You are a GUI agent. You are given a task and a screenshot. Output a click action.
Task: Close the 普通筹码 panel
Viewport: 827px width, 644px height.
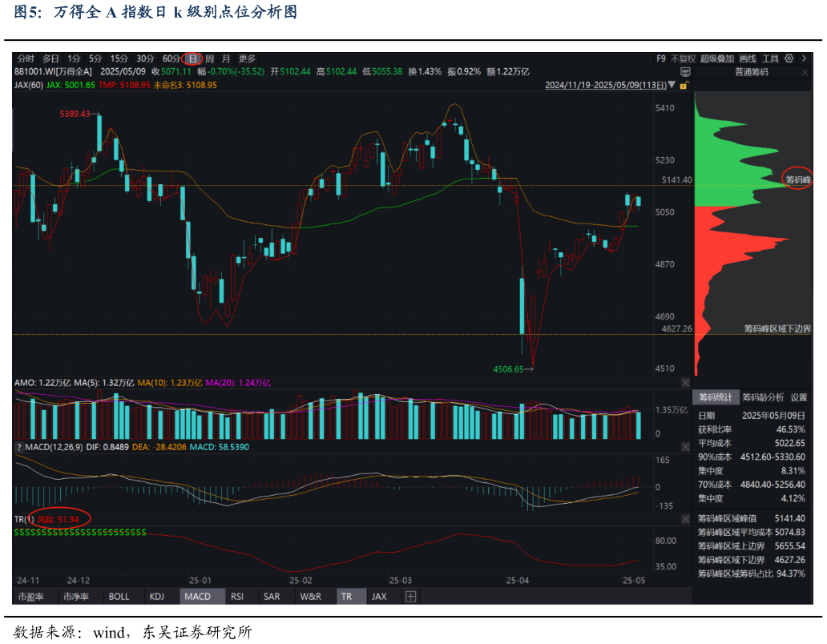pos(804,71)
